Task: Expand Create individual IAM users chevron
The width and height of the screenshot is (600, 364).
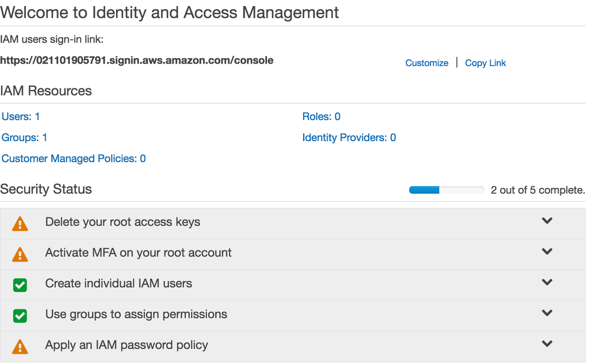Action: tap(547, 282)
